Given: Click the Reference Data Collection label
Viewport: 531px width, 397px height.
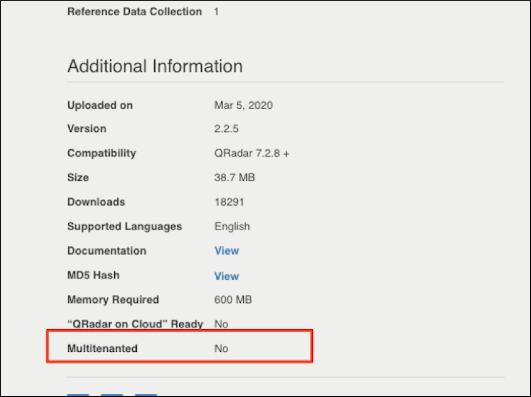Looking at the screenshot, I should [x=134, y=12].
